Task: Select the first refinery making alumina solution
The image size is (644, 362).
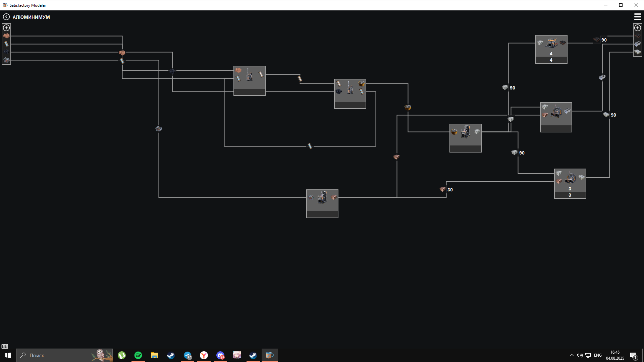Action: [250, 81]
